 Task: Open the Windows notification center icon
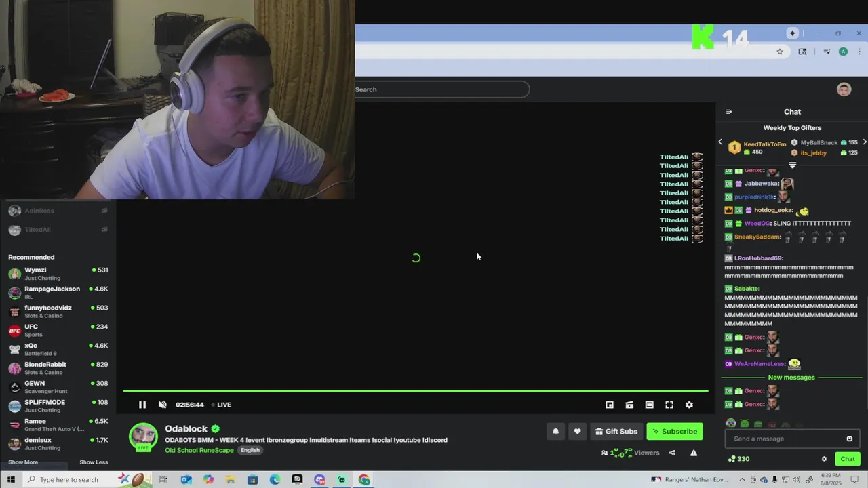[854, 479]
